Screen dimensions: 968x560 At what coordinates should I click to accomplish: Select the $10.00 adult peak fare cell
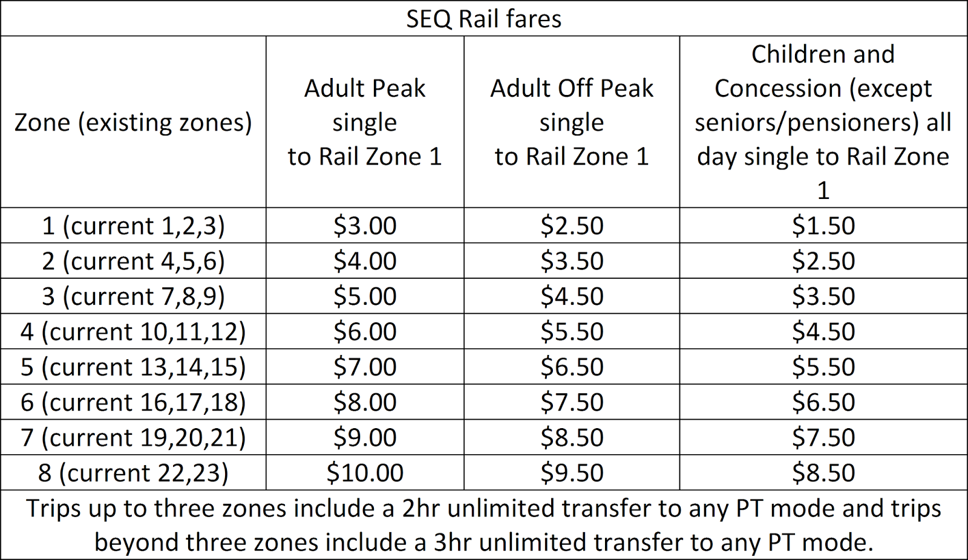[x=365, y=472]
